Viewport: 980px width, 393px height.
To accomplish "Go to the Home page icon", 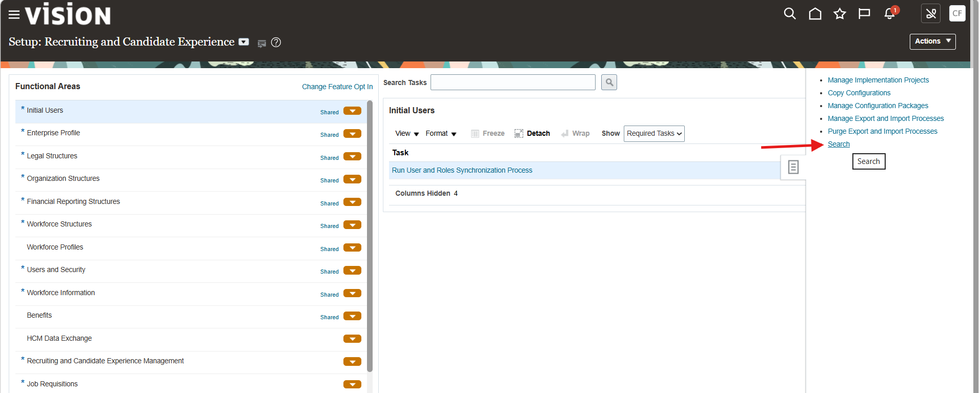I will pos(814,14).
